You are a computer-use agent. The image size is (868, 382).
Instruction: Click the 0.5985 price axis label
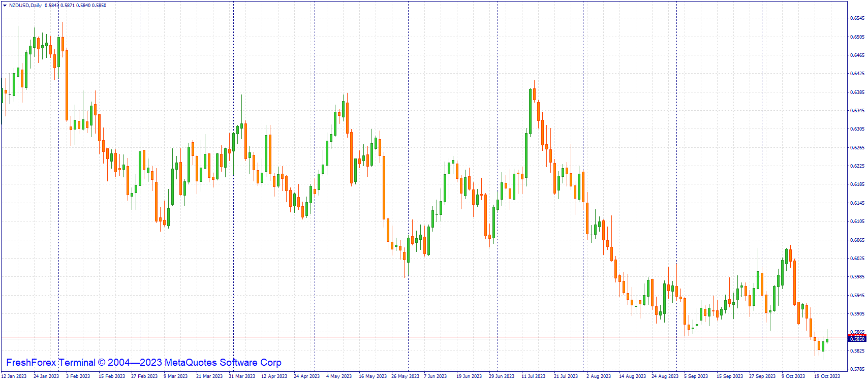(x=858, y=277)
